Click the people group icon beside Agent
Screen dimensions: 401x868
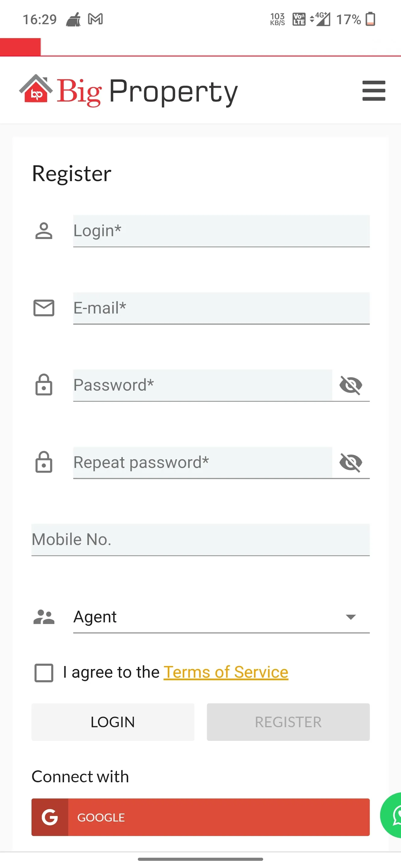[x=44, y=617]
